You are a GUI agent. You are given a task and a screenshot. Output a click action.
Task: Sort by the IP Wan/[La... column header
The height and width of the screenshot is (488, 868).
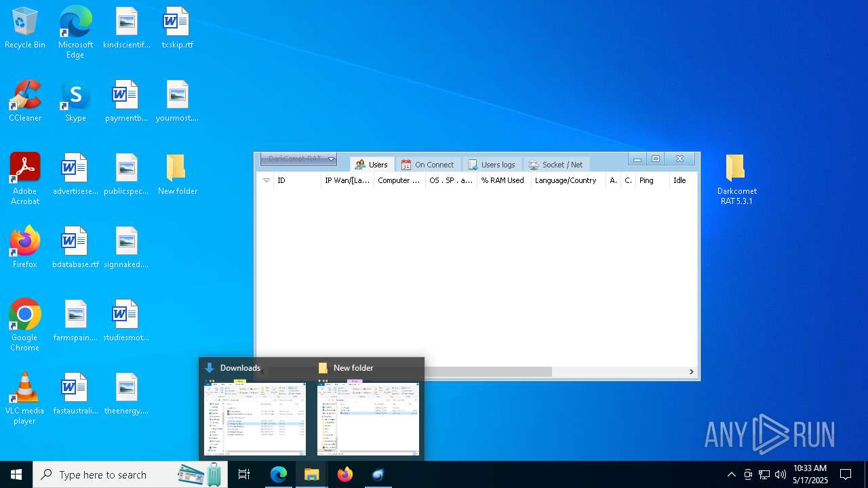click(x=347, y=180)
